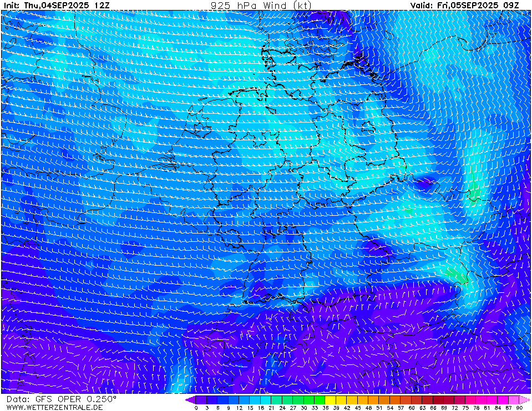532x411 pixels.
Task: Pick the blue 6–9 kt legend swatch
Action: coord(223,400)
